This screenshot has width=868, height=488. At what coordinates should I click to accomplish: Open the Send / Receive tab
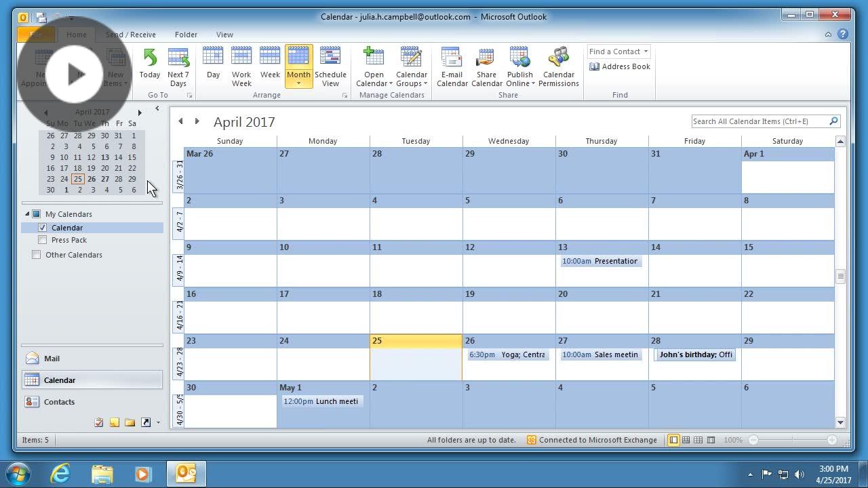pyautogui.click(x=130, y=34)
